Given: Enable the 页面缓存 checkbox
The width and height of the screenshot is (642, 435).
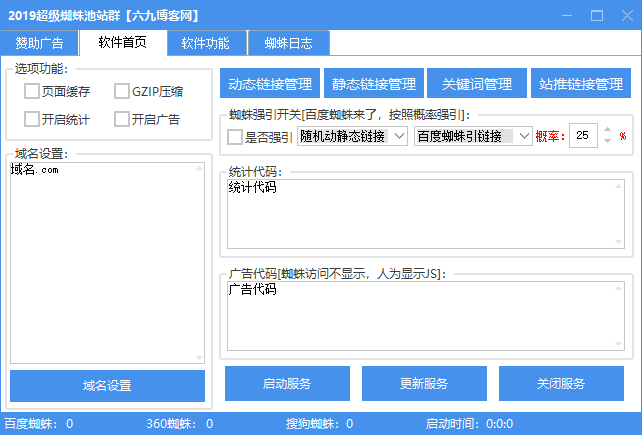Looking at the screenshot, I should tap(32, 91).
